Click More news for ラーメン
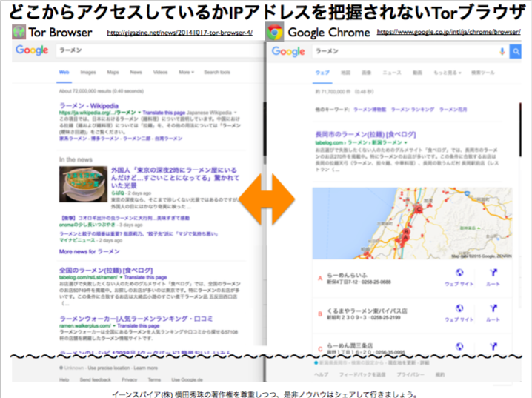Image resolution: width=532 pixels, height=398 pixels. (89, 251)
